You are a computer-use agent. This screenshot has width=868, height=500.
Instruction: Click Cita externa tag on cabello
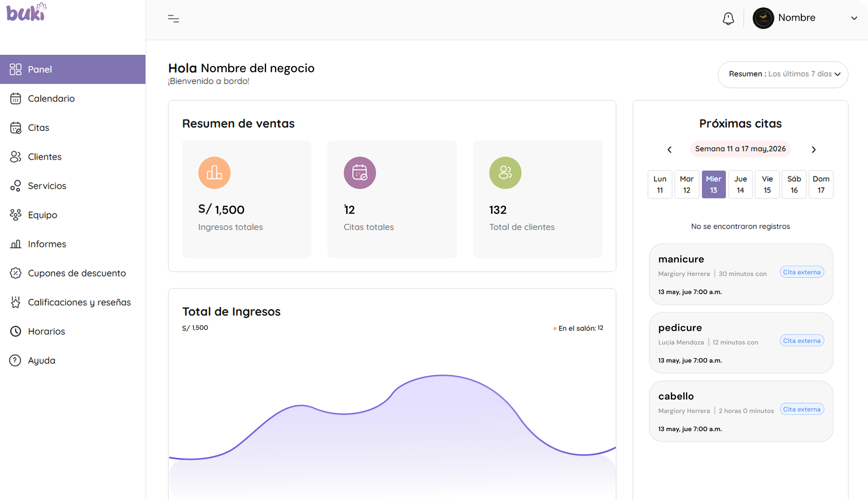coord(802,409)
